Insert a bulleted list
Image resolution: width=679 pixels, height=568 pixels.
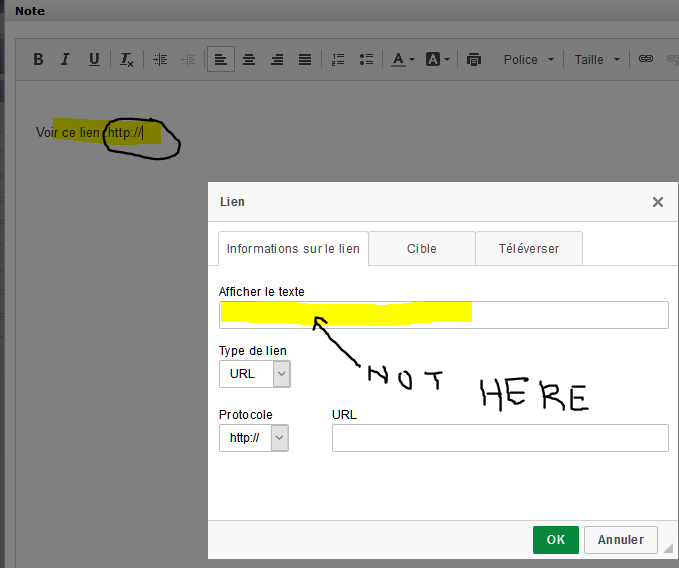(x=366, y=59)
